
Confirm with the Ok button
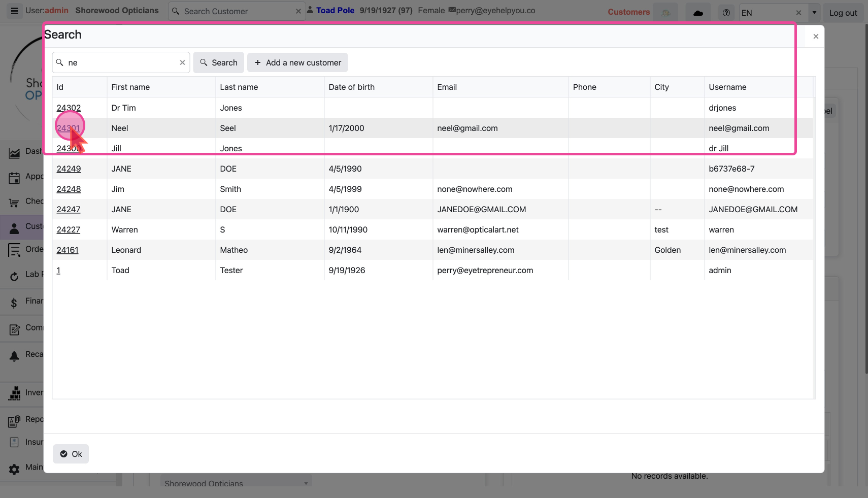click(x=71, y=454)
